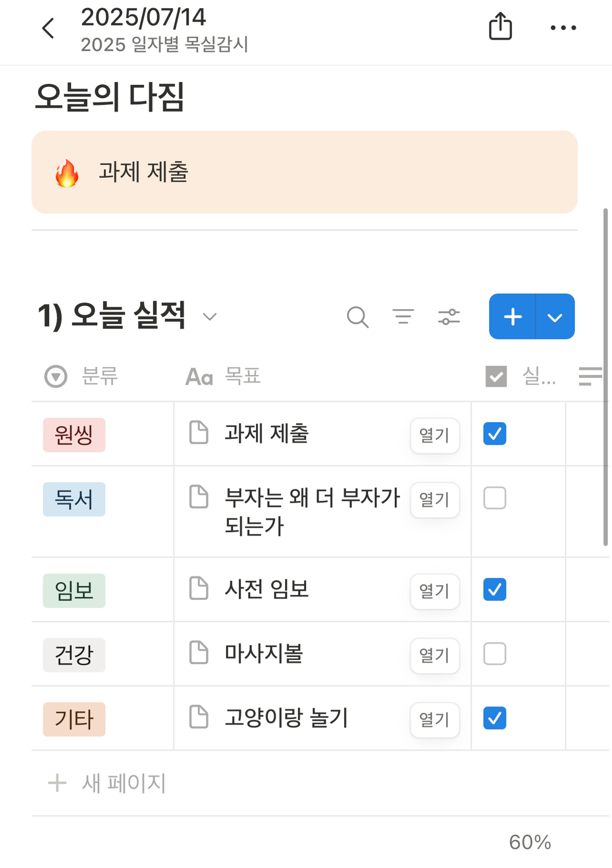Open the three-dot more options menu
612x868 pixels.
(x=563, y=28)
